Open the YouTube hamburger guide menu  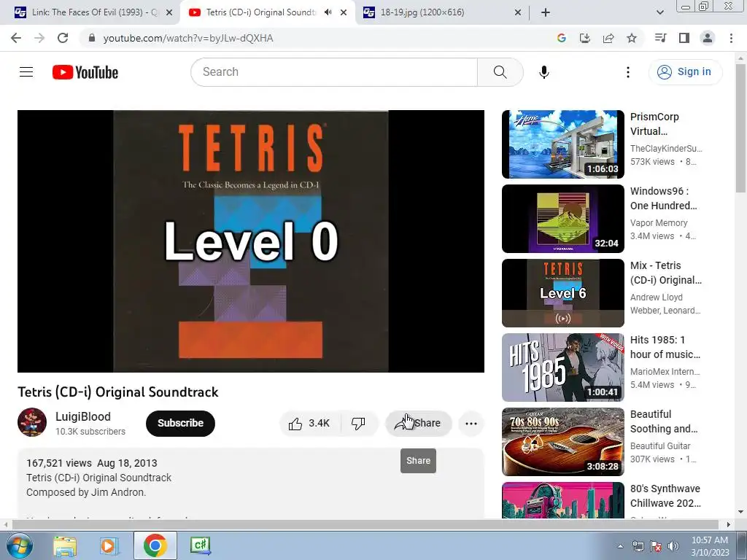26,72
